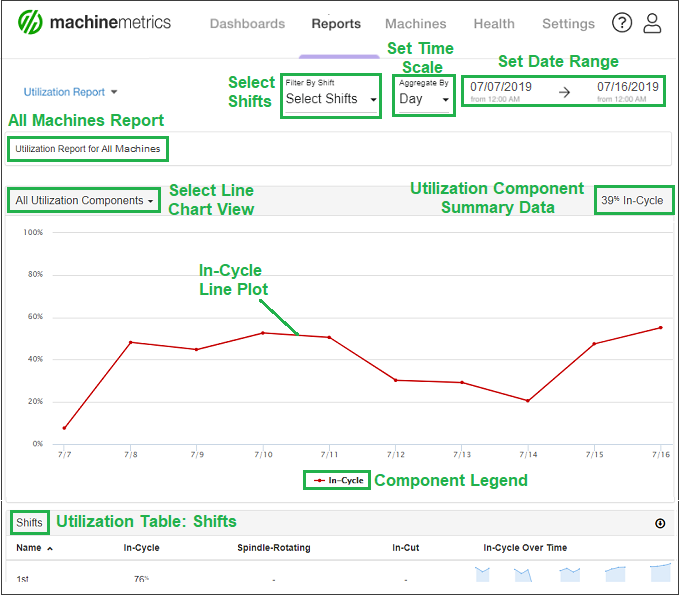The height and width of the screenshot is (597, 681).
Task: Click the 7/14 data point on the line
Action: (528, 401)
